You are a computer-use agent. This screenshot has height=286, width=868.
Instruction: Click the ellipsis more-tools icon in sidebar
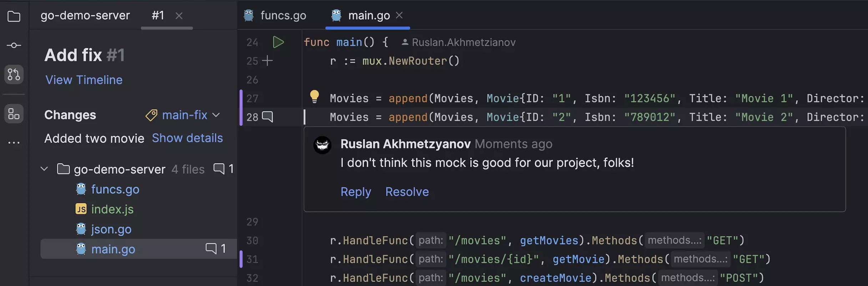tap(14, 143)
